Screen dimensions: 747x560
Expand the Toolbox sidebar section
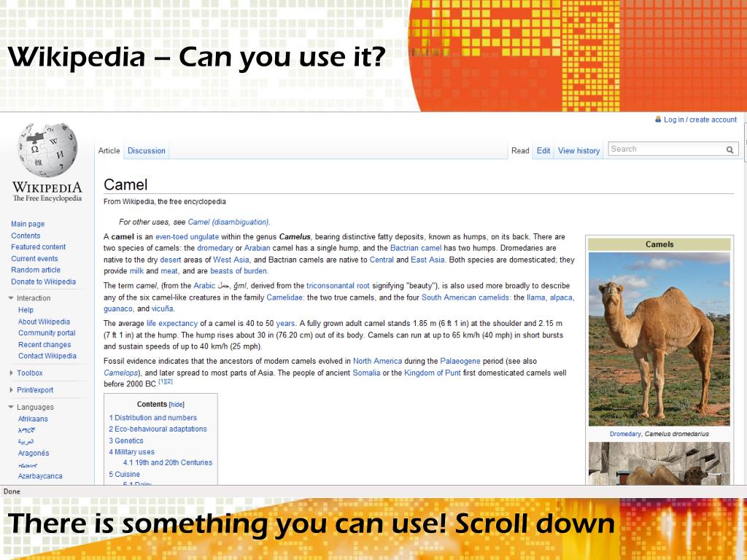(x=11, y=373)
